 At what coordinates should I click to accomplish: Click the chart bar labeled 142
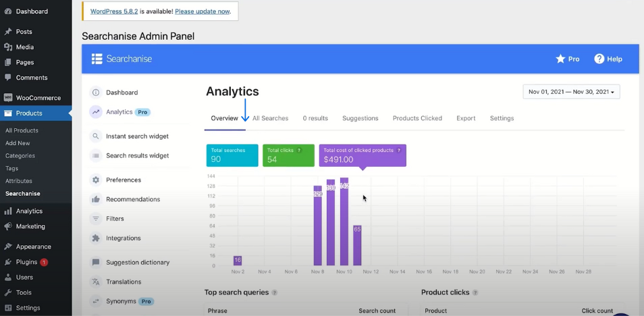tap(344, 221)
